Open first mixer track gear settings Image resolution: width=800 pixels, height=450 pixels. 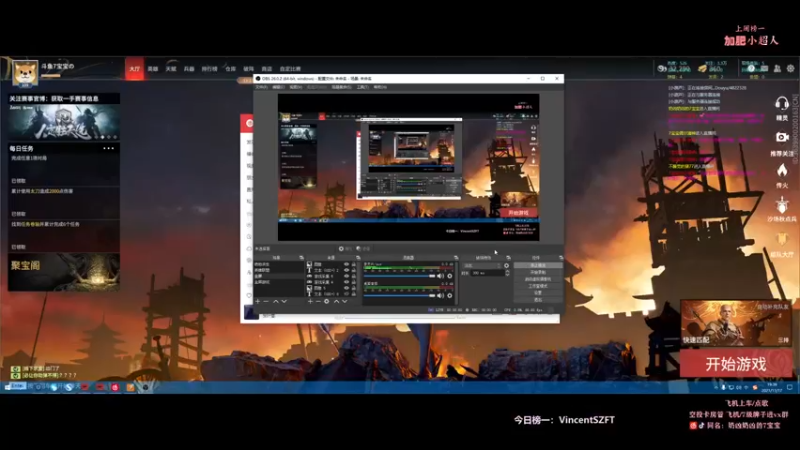450,276
